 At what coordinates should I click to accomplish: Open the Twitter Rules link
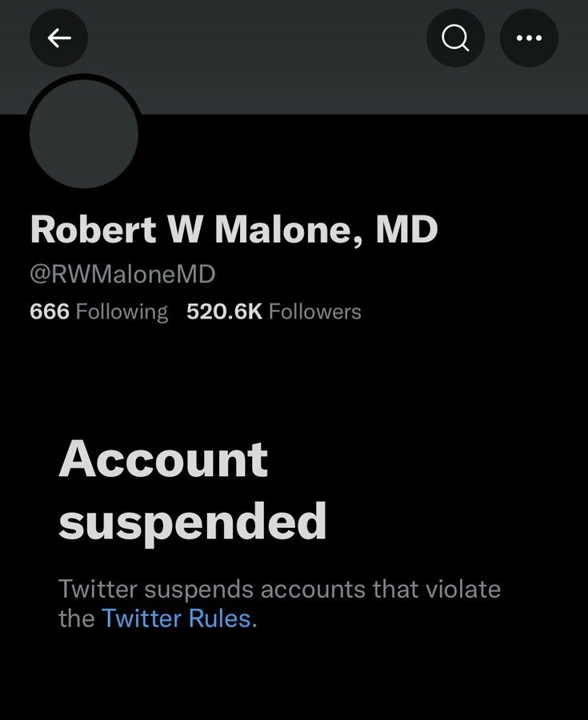point(176,618)
